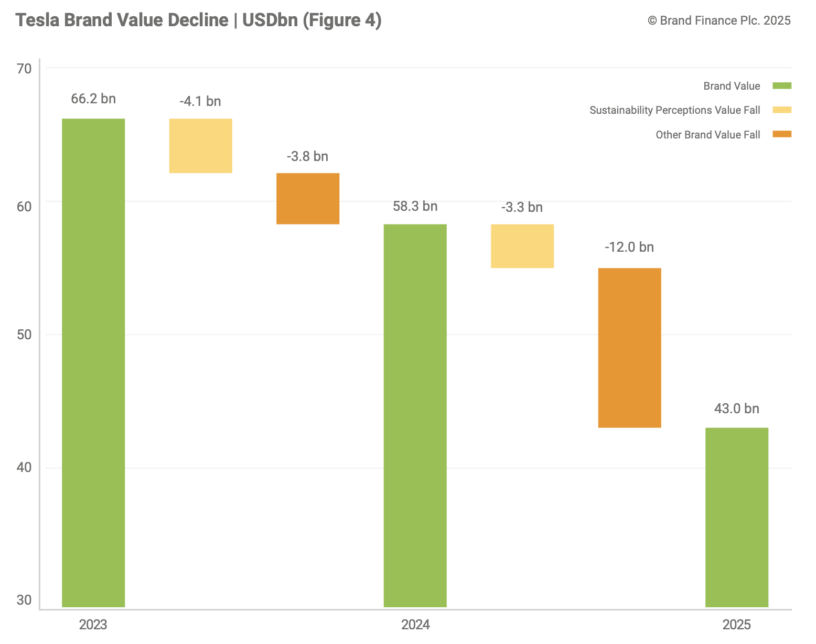Click the 2024 x-axis label
Screen dimensions: 816x644
(x=415, y=625)
